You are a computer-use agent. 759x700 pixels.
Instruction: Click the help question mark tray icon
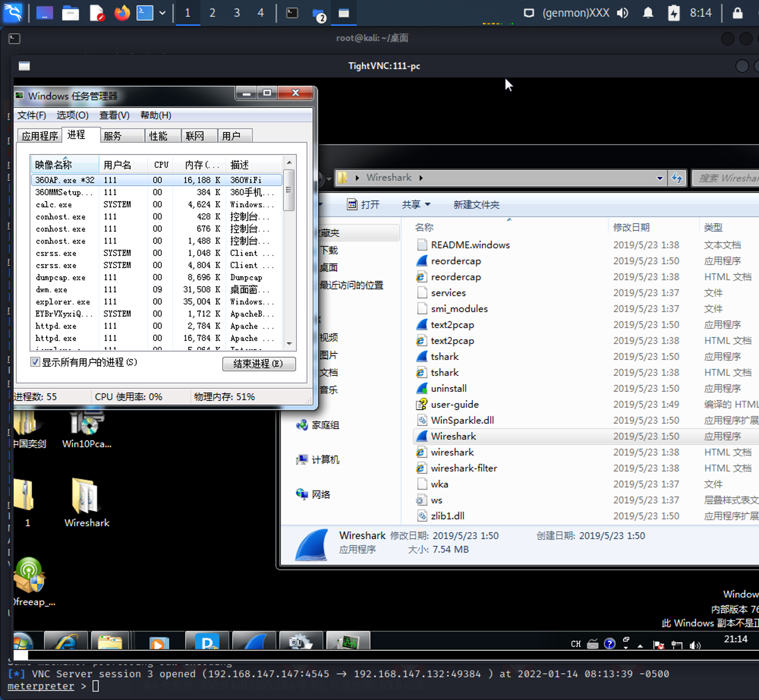click(609, 643)
